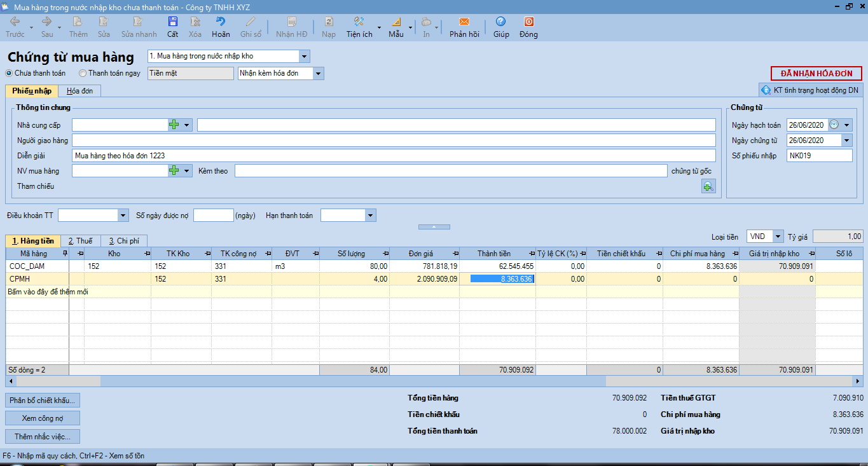Switch to the Hóa đơn tab
This screenshot has height=466, width=868.
coord(80,91)
